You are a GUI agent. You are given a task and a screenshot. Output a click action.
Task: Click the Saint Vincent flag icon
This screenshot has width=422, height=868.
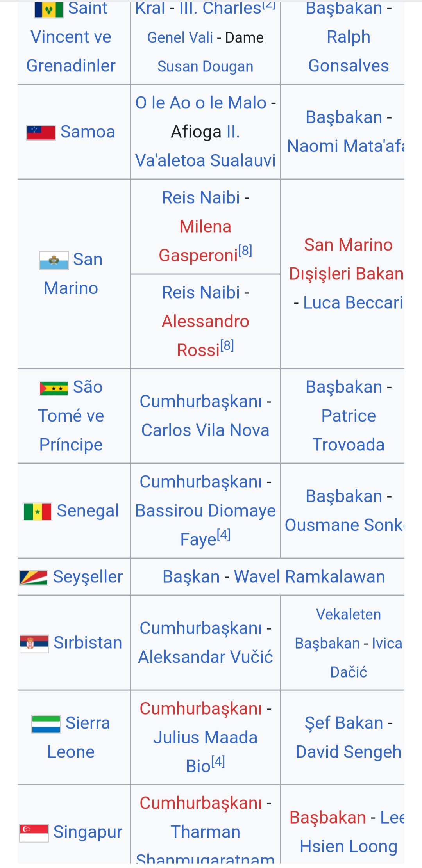click(x=49, y=9)
